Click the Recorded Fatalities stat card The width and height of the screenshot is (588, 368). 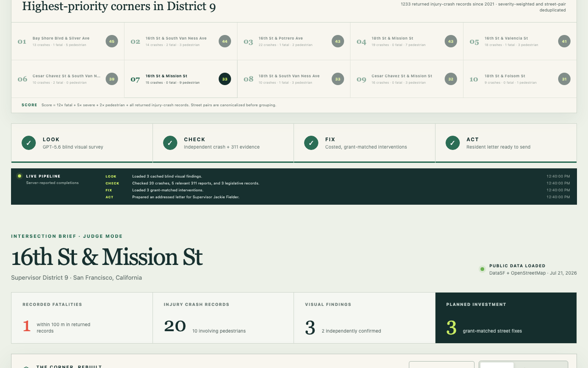coord(82,318)
